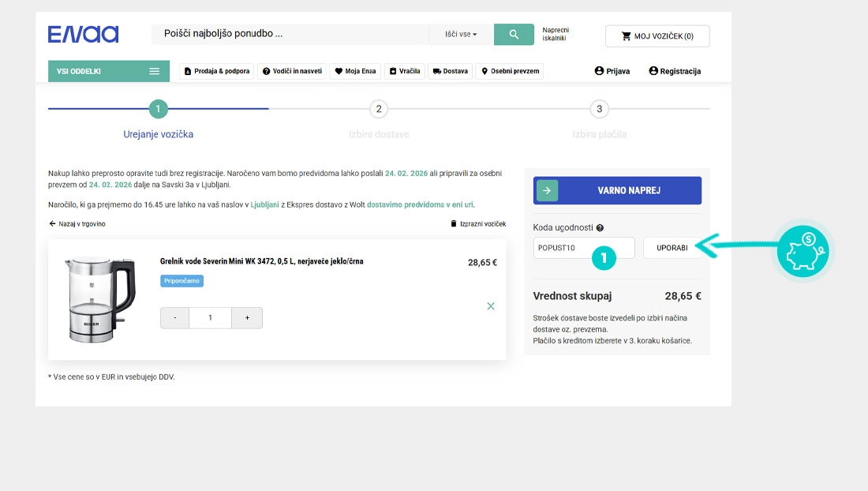This screenshot has height=491, width=868.
Task: Click the Uporabi coupon button
Action: point(672,248)
